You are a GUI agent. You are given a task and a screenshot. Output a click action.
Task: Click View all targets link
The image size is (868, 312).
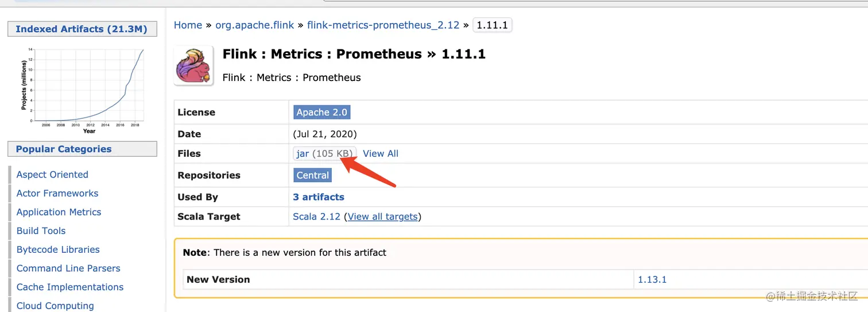[383, 217]
